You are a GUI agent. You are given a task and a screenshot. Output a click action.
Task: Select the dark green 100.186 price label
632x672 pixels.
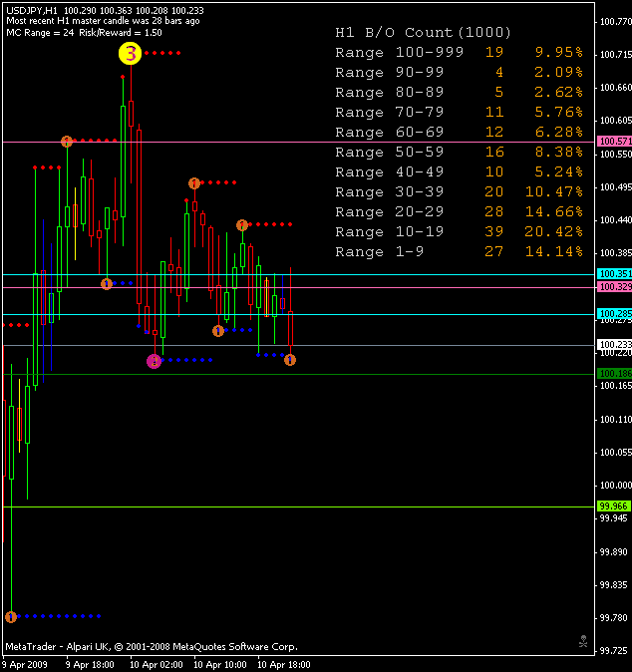click(612, 374)
